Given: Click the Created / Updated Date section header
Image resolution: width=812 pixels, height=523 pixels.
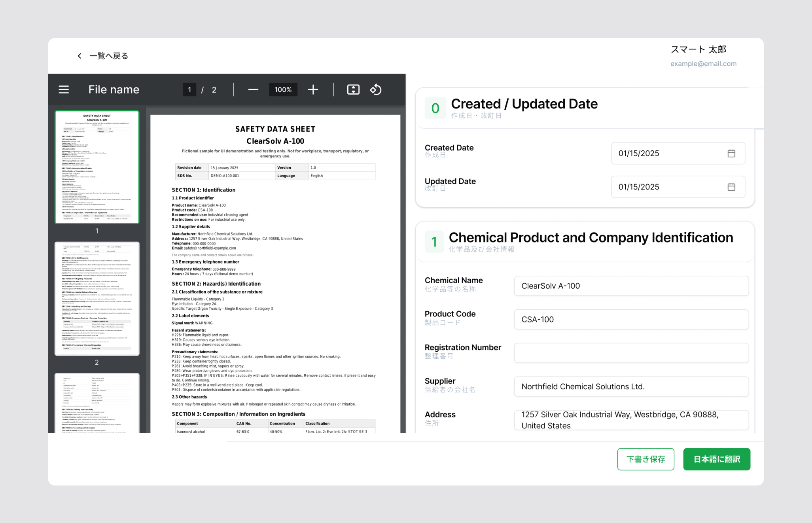Looking at the screenshot, I should [x=524, y=104].
